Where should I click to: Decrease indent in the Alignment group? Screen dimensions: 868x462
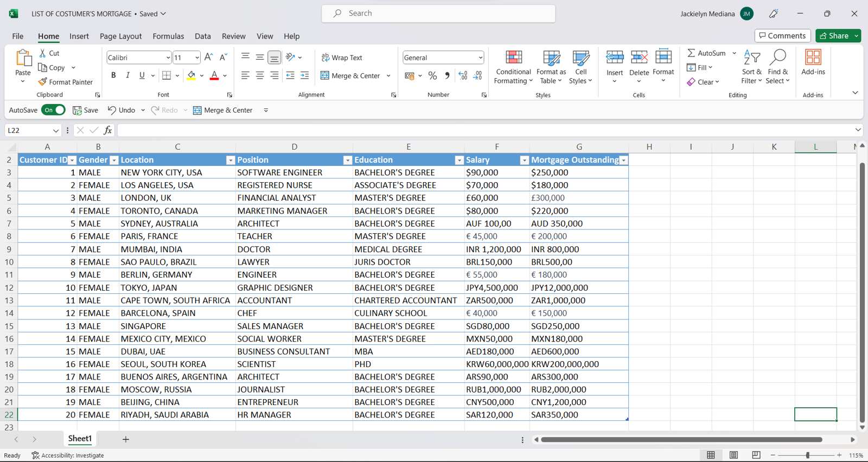pyautogui.click(x=290, y=75)
